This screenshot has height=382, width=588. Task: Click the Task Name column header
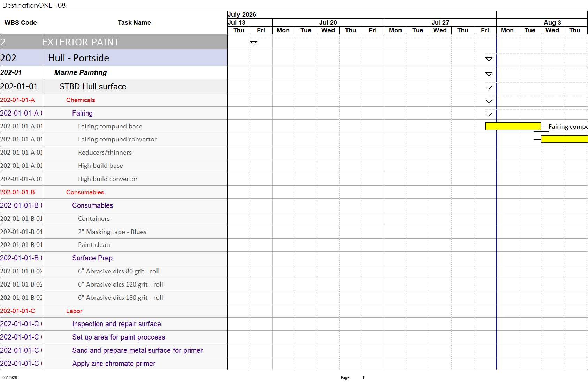click(x=135, y=23)
